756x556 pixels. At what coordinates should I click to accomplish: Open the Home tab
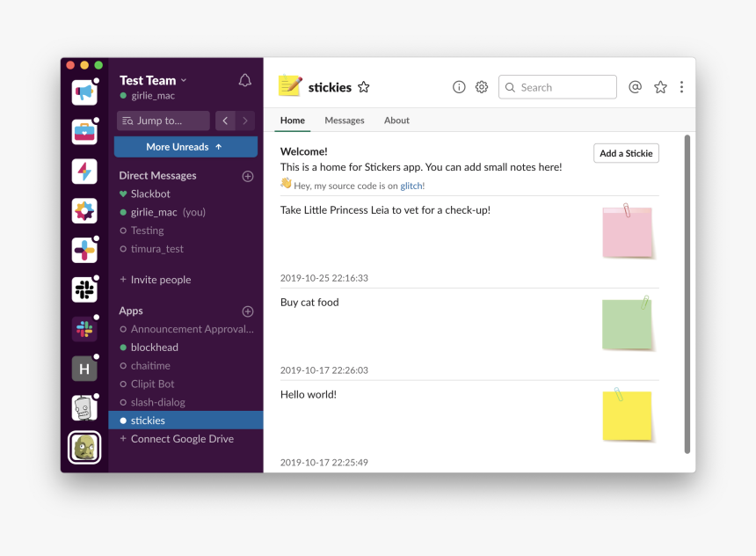[x=293, y=121]
